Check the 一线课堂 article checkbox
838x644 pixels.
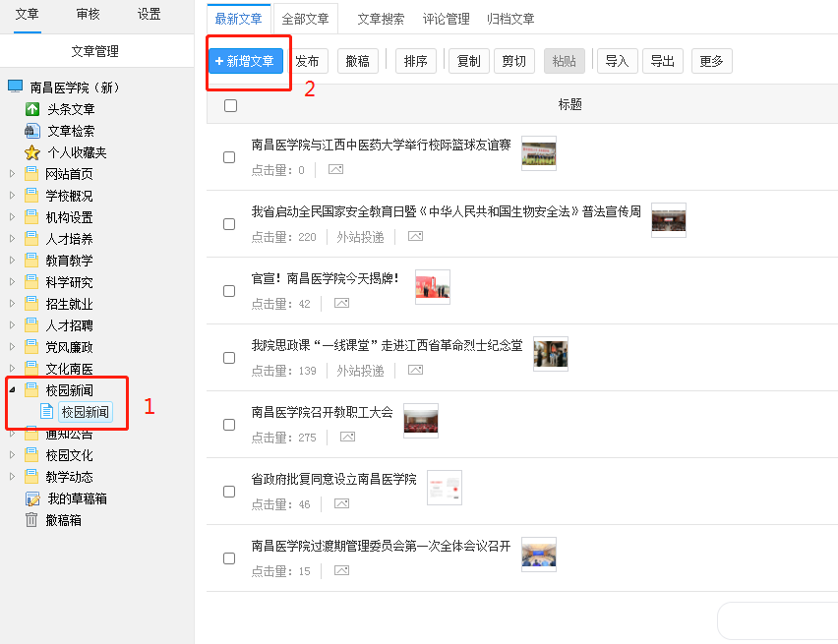pos(229,358)
